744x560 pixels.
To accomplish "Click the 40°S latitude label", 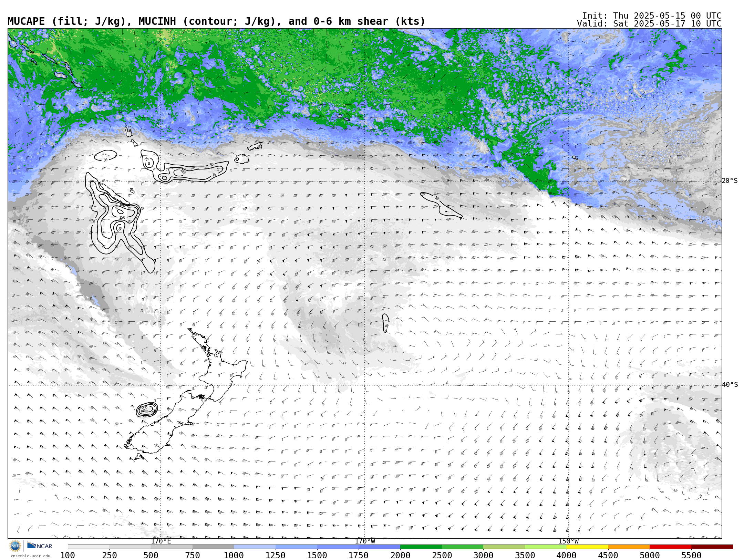I will click(x=730, y=385).
